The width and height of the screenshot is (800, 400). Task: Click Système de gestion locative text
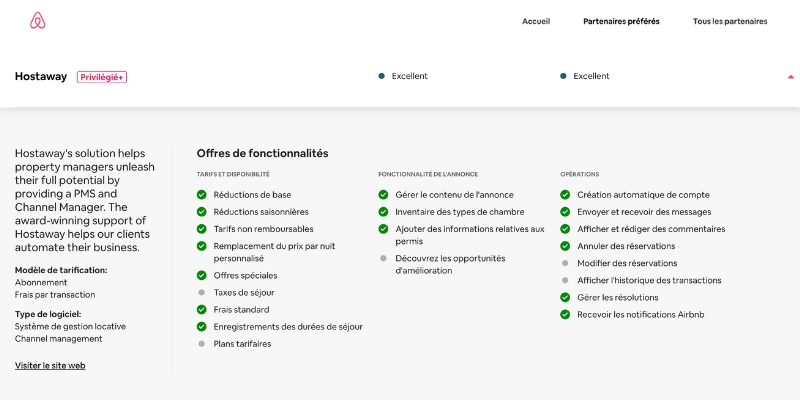click(x=70, y=327)
